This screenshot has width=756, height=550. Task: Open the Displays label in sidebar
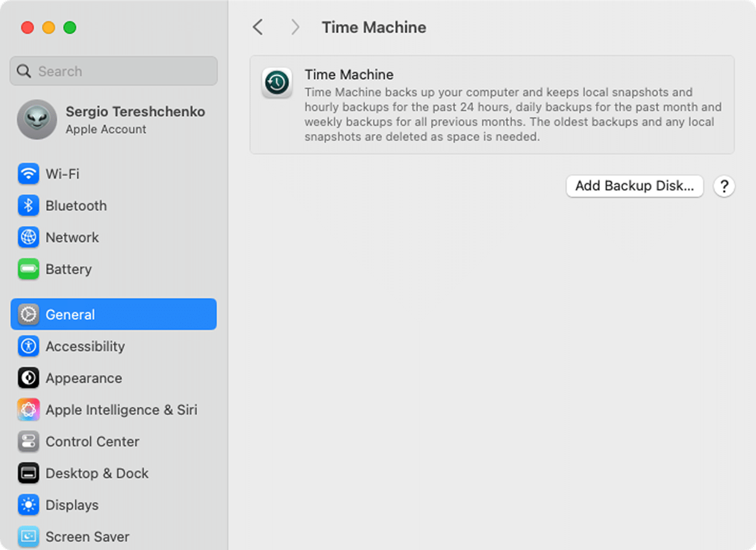pos(72,505)
